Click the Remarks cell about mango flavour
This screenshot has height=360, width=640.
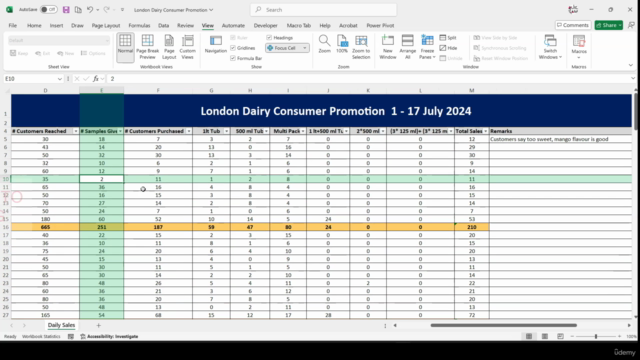(x=560, y=139)
